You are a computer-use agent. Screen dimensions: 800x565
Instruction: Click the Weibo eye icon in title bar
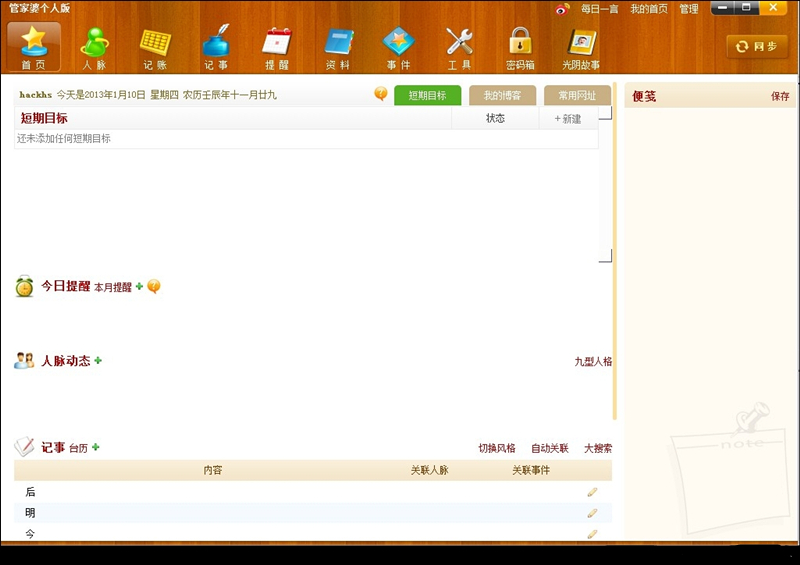[562, 9]
